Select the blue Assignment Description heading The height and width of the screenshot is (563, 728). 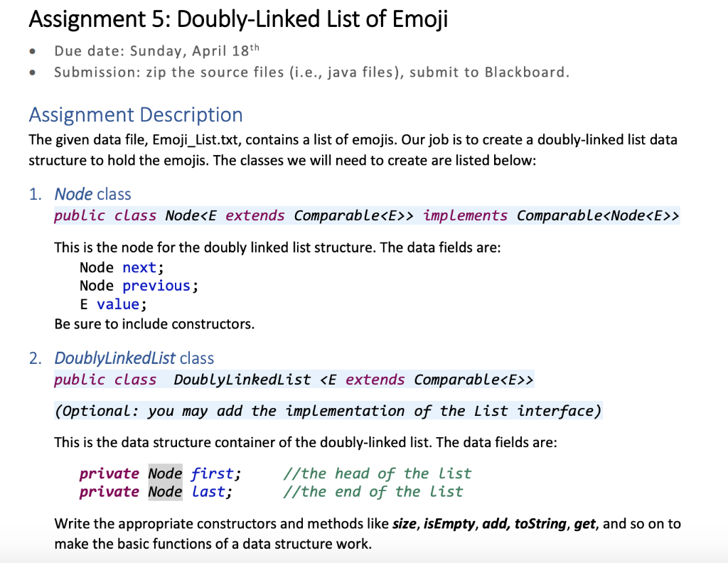(136, 114)
